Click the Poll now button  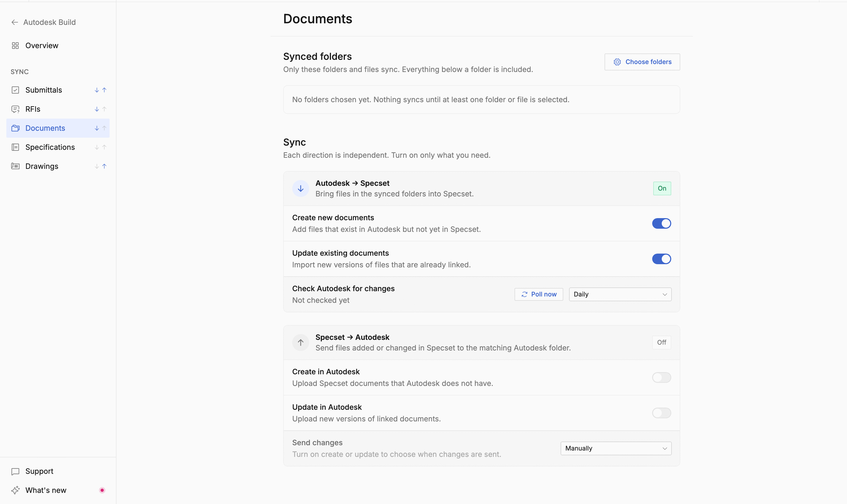pos(539,294)
